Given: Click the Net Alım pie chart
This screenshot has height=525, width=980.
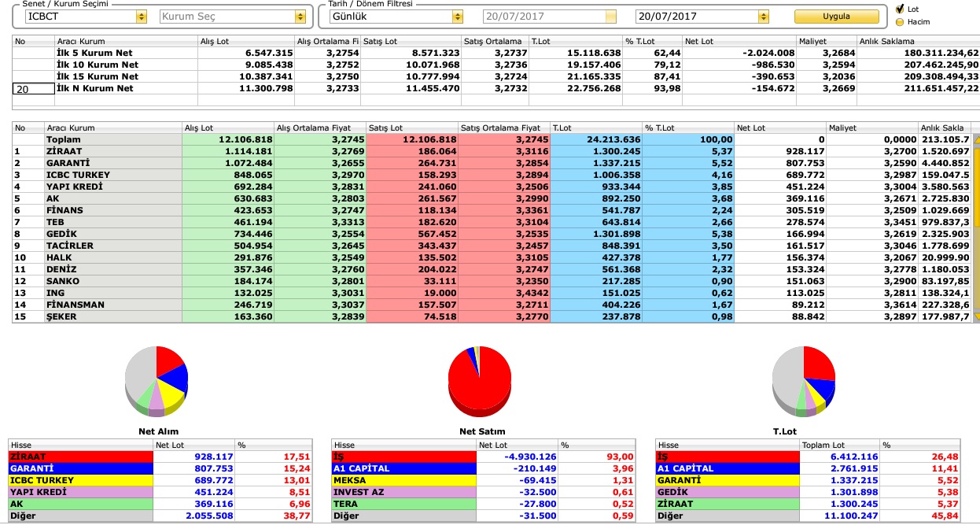Looking at the screenshot, I should pos(157,380).
